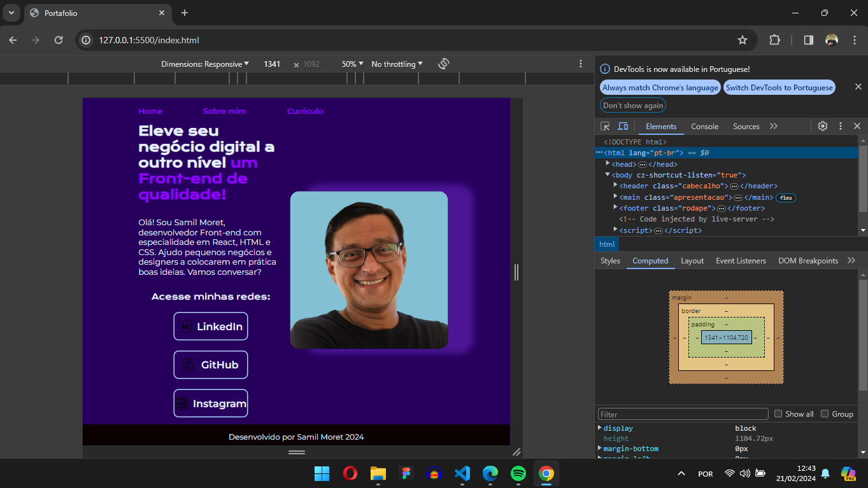Open File Explorer from taskbar
Image resolution: width=868 pixels, height=488 pixels.
[x=378, y=473]
